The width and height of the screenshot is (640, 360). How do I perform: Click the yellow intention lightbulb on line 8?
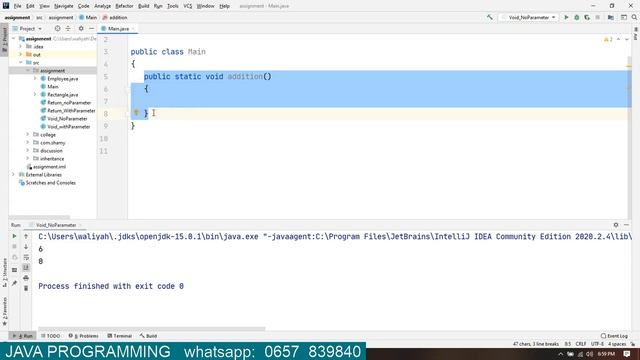tap(136, 113)
